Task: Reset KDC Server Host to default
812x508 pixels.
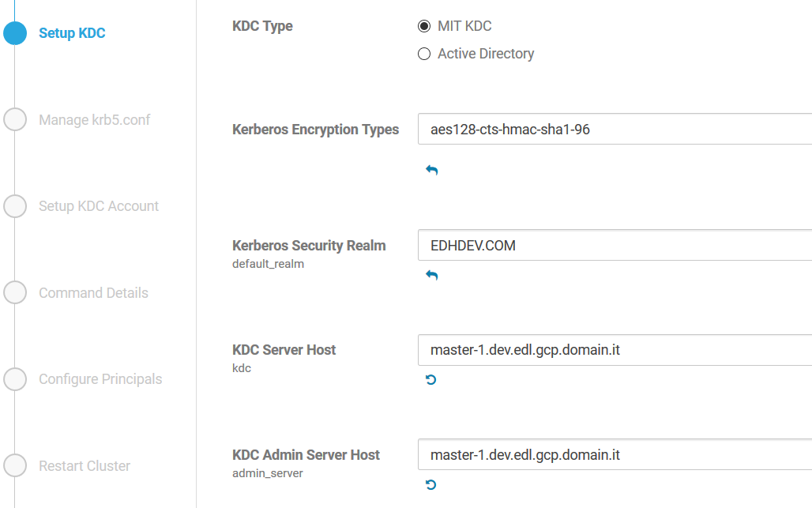Action: [430, 379]
